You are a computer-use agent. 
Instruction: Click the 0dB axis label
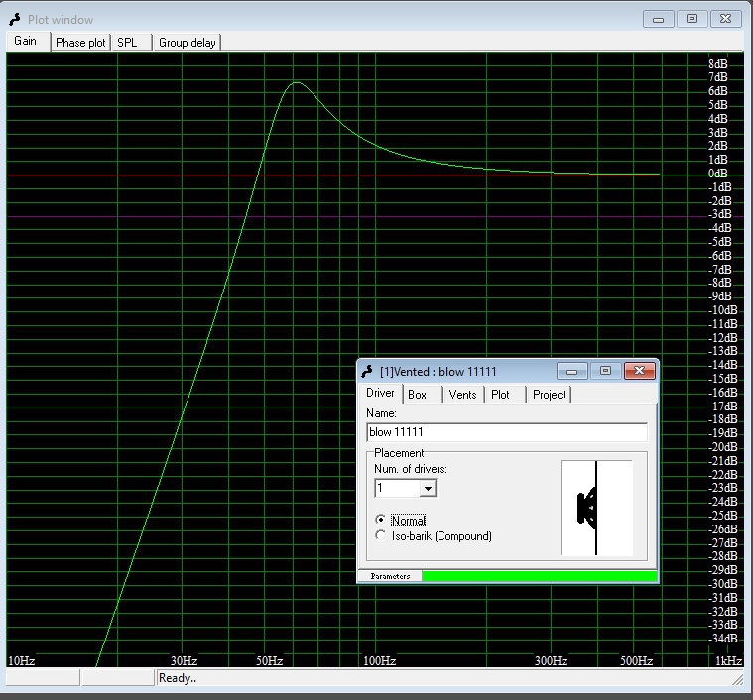click(x=718, y=174)
